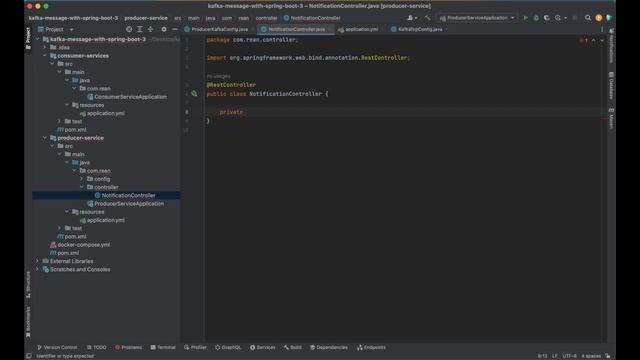Toggle tool window bars icon in status bar
Viewport: 640px width, 360px height.
pos(29,356)
